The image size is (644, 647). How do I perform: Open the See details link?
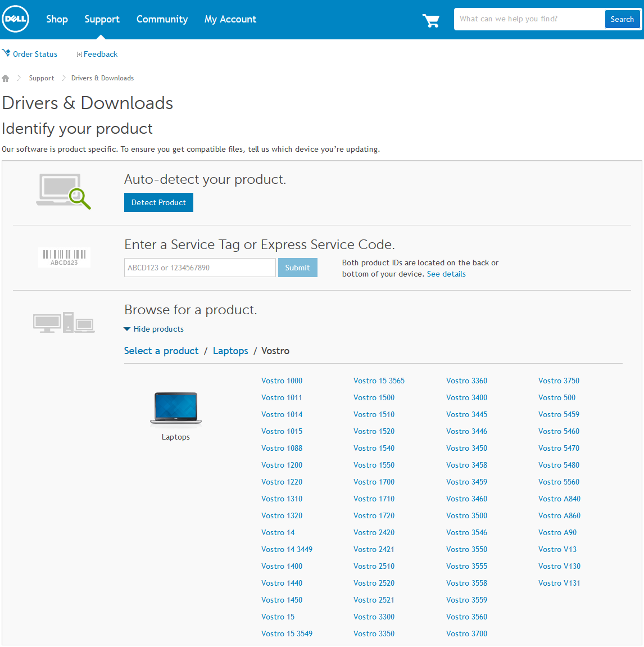pos(446,274)
